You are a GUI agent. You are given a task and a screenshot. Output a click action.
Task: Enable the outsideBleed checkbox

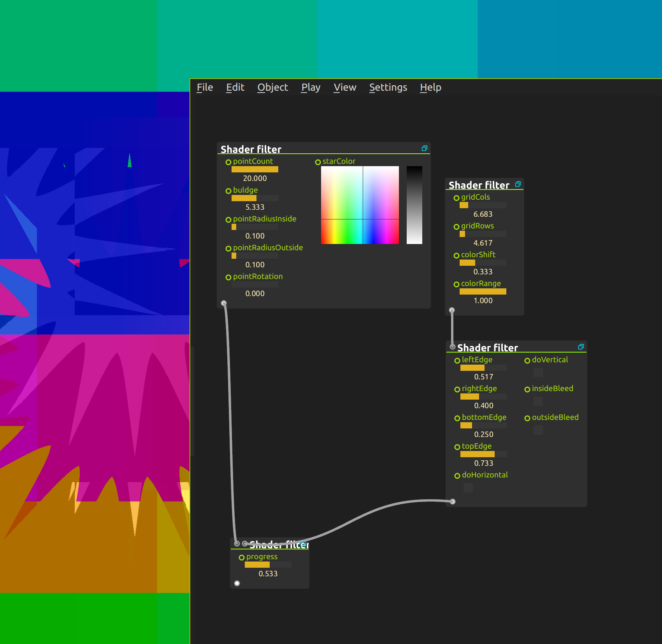[538, 430]
